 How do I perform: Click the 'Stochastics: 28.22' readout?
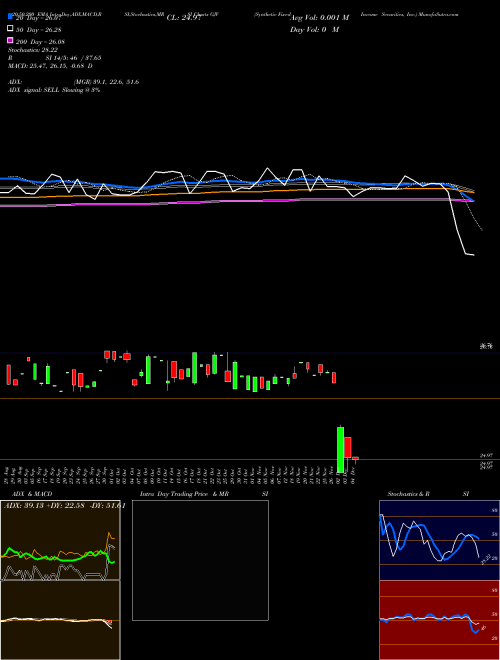pos(33,50)
